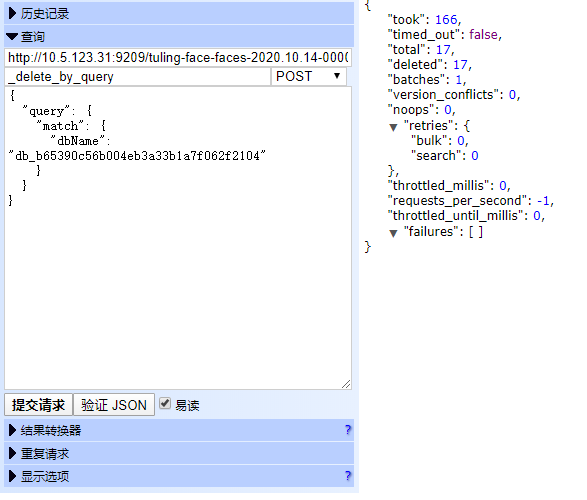Click the db_b65390c56b004eb3a33b1a7f062f2104 value in query
Screen dimensions: 587x500
pos(137,155)
